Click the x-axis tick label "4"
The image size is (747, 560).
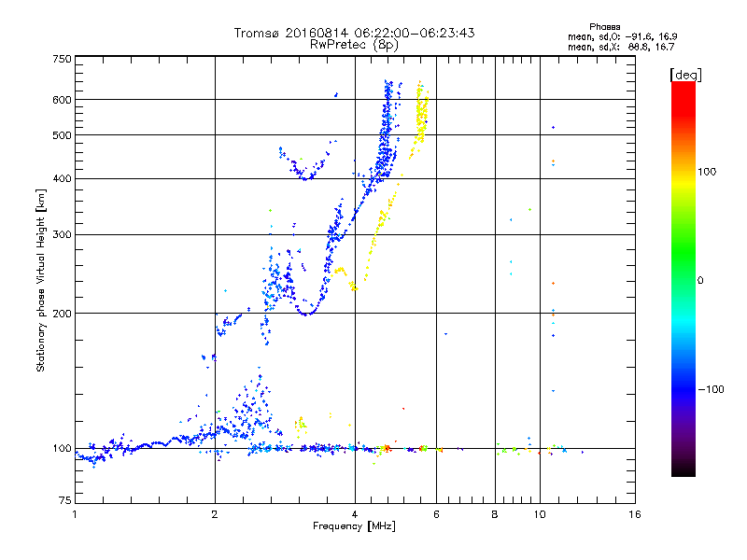click(355, 514)
